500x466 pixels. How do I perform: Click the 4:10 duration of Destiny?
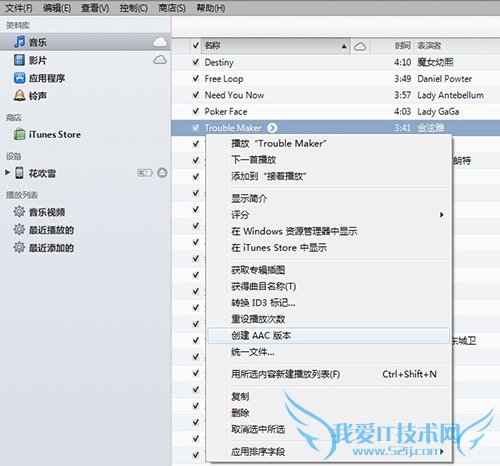[x=402, y=62]
